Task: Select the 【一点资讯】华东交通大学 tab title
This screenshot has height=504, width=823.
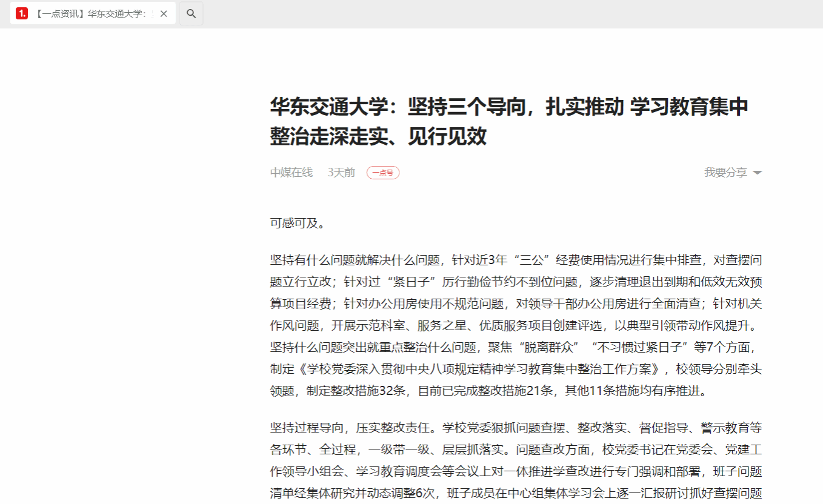Action: click(x=91, y=13)
